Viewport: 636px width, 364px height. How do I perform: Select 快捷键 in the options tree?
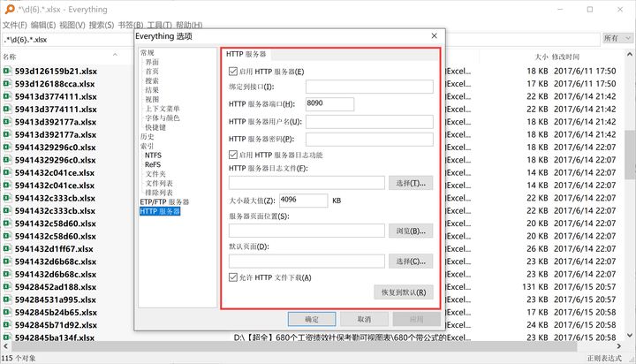coord(155,127)
